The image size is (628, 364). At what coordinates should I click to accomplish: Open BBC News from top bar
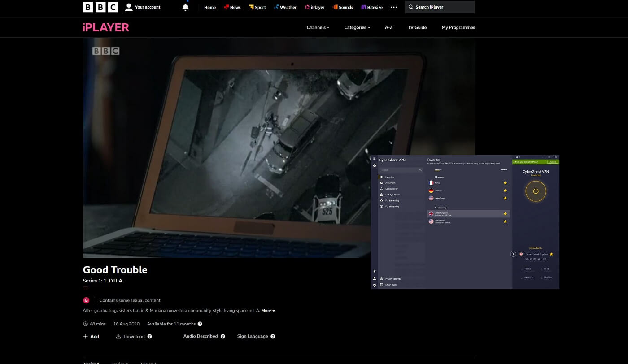click(232, 7)
